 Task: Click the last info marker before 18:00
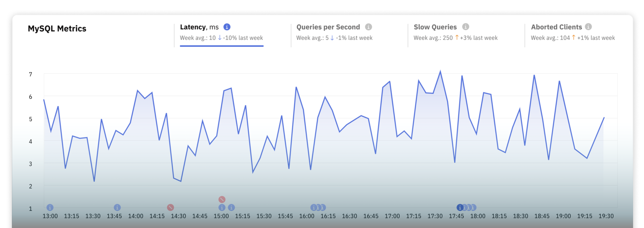(474, 207)
